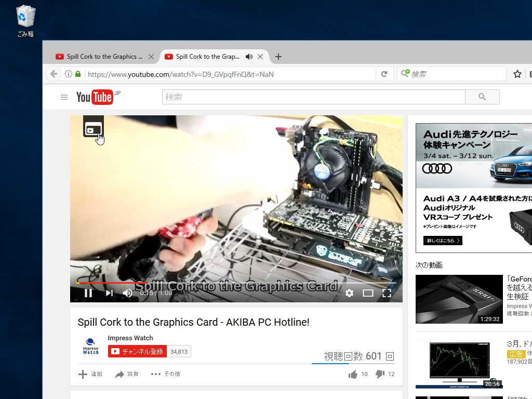This screenshot has width=532, height=399.
Task: Open the Impress Watch channel avatar
Action: pyautogui.click(x=90, y=347)
